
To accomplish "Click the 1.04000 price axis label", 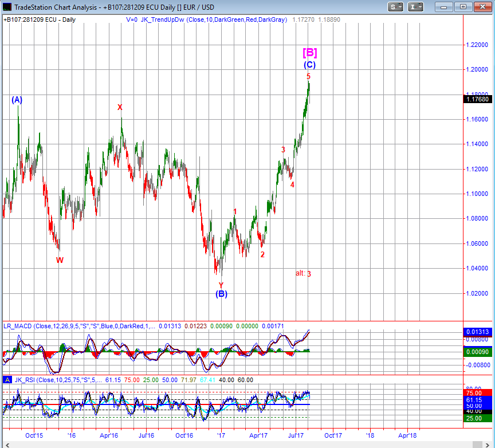I will click(x=477, y=268).
